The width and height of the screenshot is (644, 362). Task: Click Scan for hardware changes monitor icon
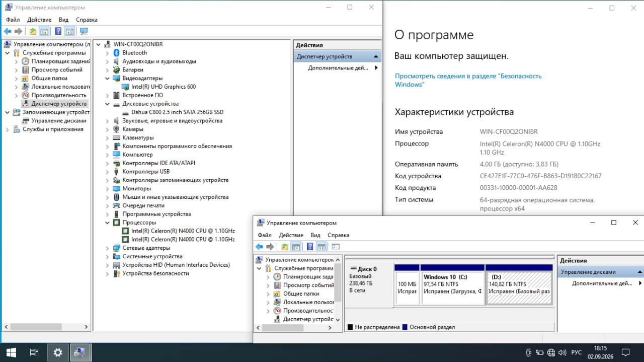tap(84, 31)
